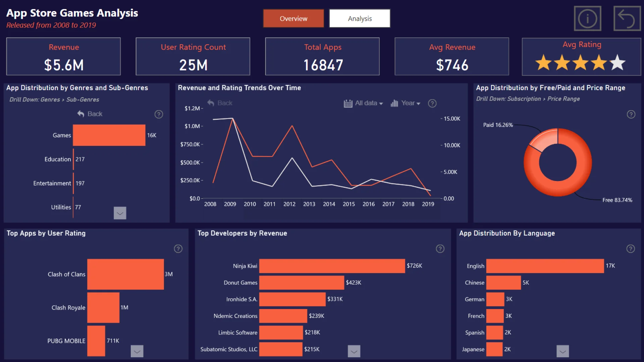Open help for Top Developers by Revenue

click(440, 249)
